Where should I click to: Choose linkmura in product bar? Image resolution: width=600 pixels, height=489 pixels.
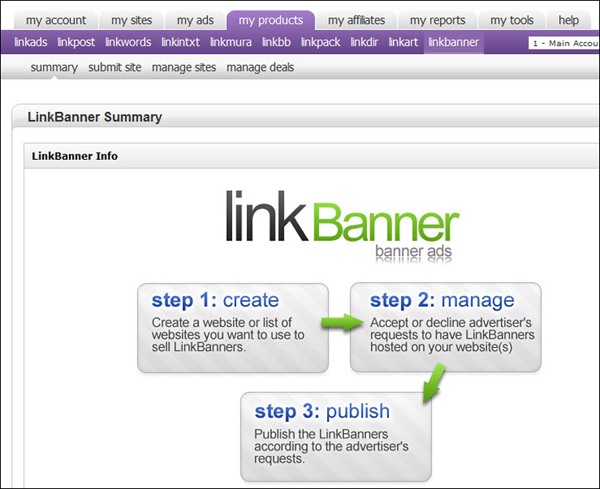231,42
